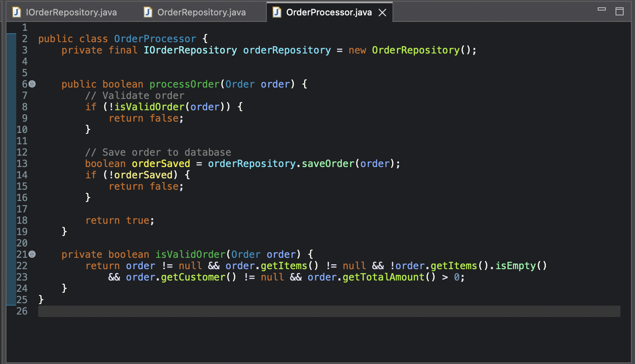Screen dimensions: 635x364
Task: Click the getTotalAmount call on line 23
Action: (x=383, y=277)
